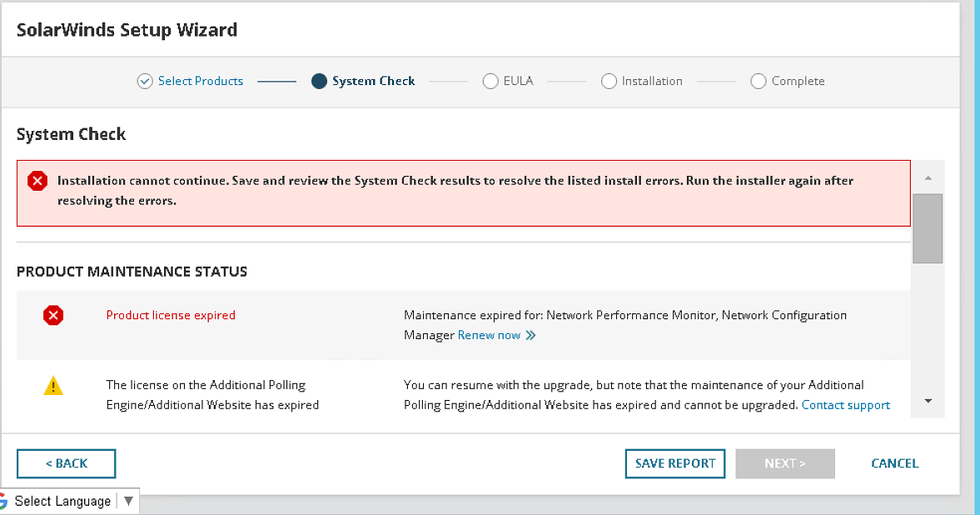Image resolution: width=980 pixels, height=515 pixels.
Task: Click the filled System Check step circle
Action: click(x=319, y=81)
